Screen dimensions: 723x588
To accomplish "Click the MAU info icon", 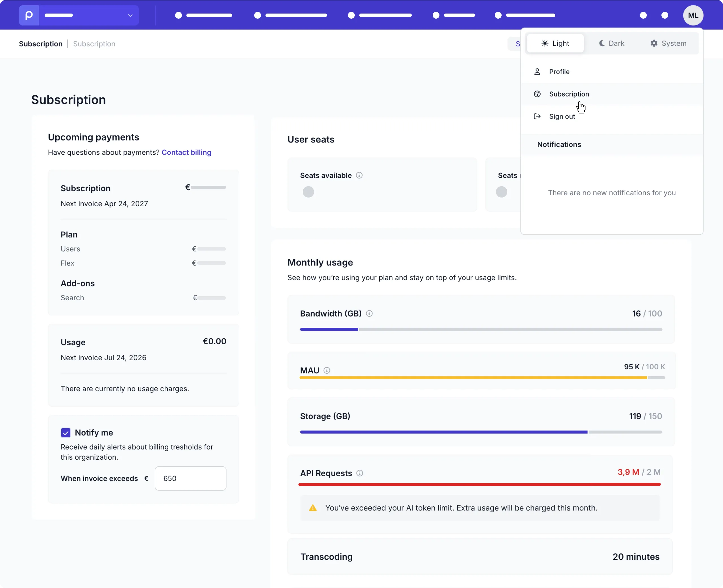I will tap(327, 370).
